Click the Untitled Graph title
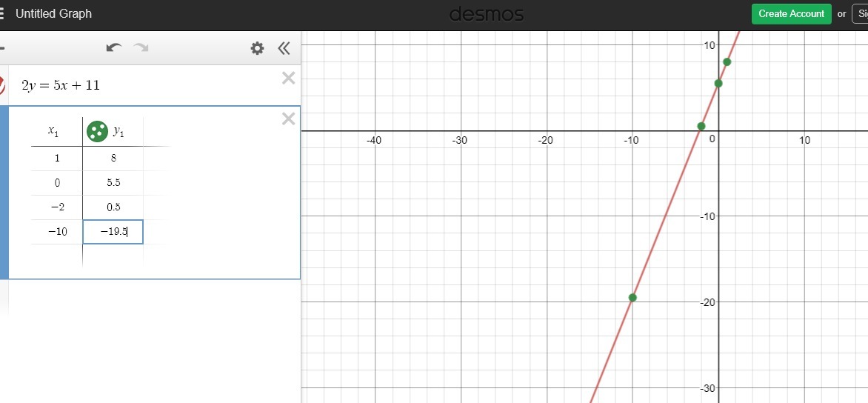868x403 pixels. [x=54, y=14]
